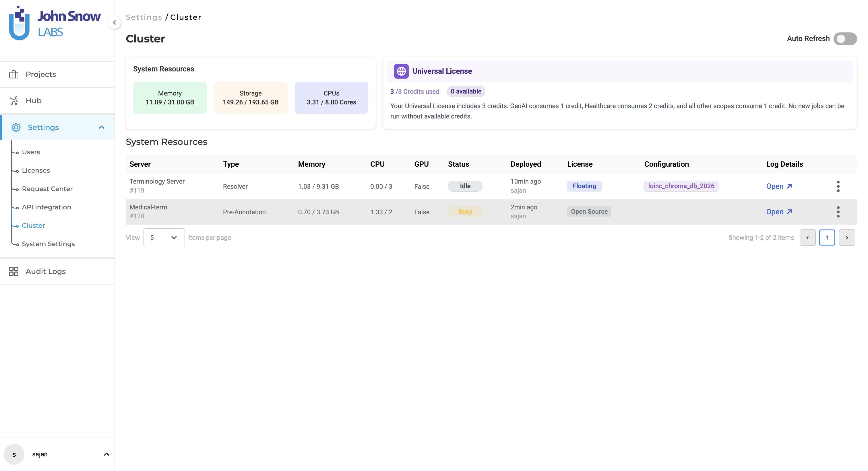Open System Settings from the sidebar
Image resolution: width=868 pixels, height=471 pixels.
[x=48, y=244]
